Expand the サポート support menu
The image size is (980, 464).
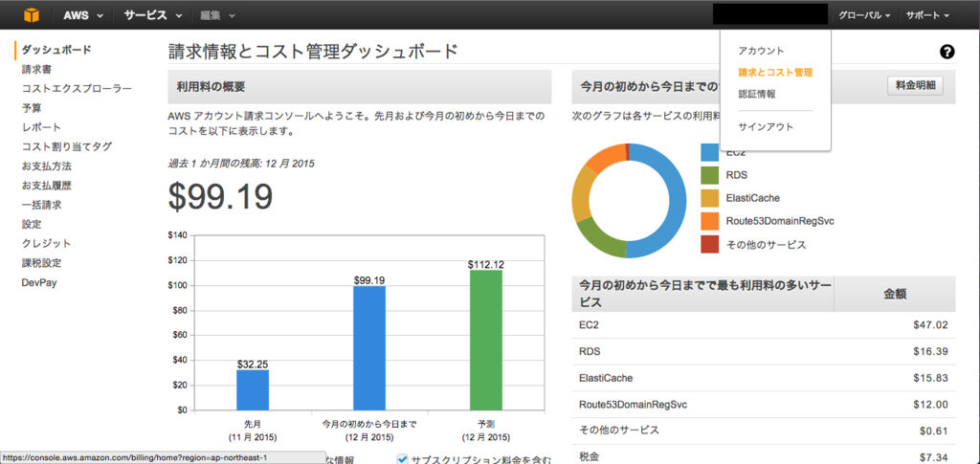coord(928,15)
